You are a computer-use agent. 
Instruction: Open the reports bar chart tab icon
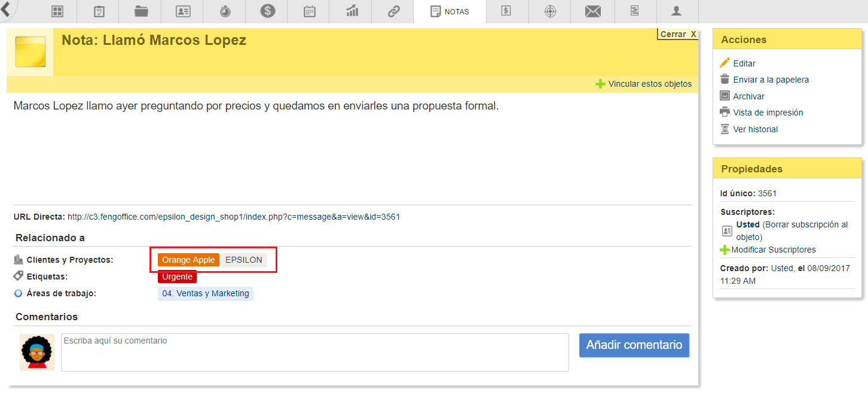tap(352, 11)
